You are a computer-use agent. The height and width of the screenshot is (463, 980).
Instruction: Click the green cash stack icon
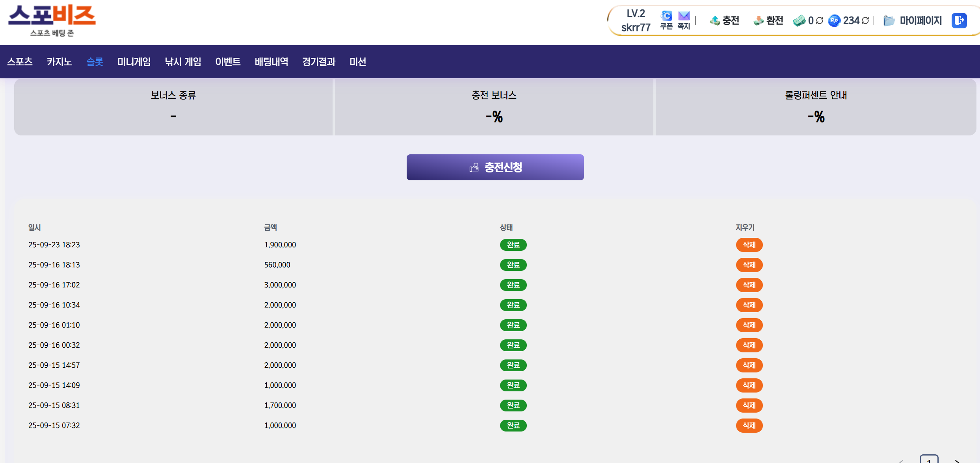799,20
